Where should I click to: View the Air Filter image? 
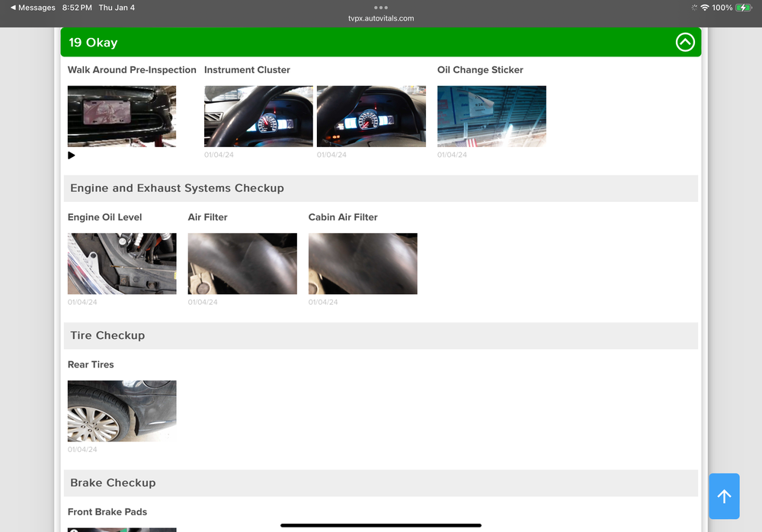coord(242,264)
